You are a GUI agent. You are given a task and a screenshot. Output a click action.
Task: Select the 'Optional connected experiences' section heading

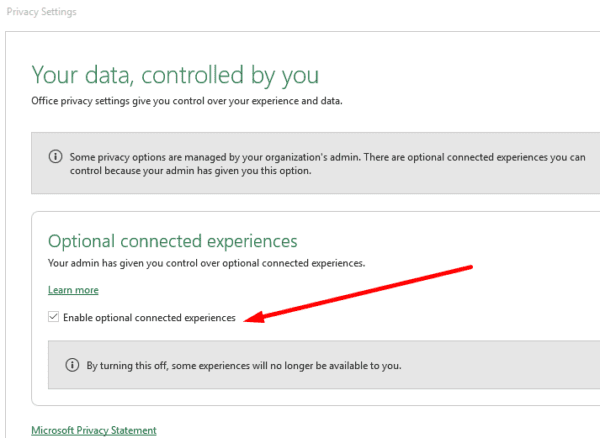(x=173, y=241)
